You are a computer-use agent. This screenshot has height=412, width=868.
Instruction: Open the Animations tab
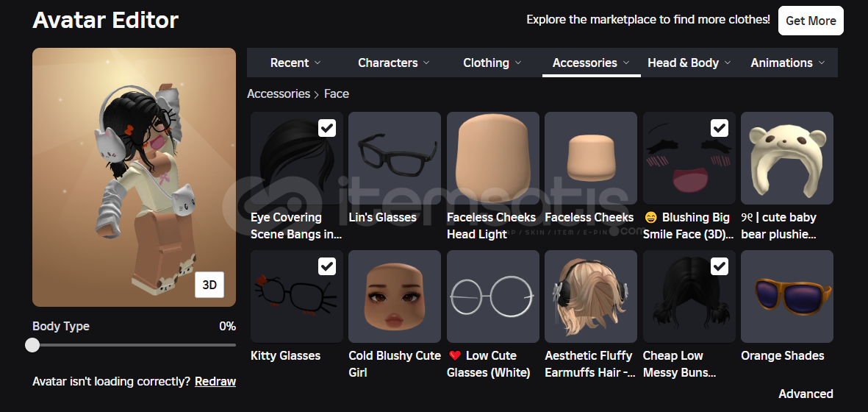click(x=788, y=63)
